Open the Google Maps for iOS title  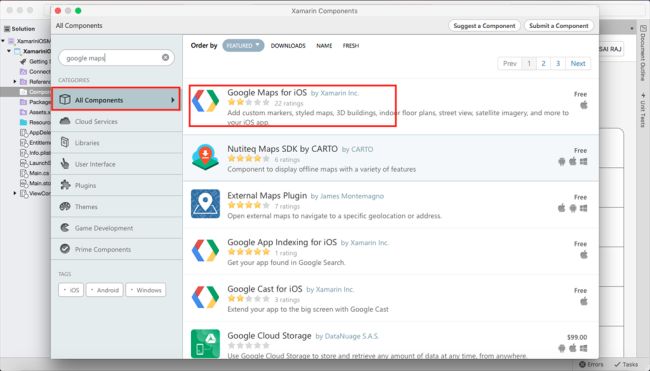click(267, 92)
